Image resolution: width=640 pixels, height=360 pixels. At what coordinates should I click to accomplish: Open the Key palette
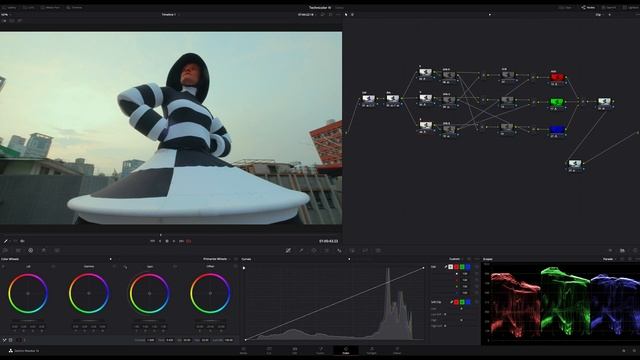352,250
